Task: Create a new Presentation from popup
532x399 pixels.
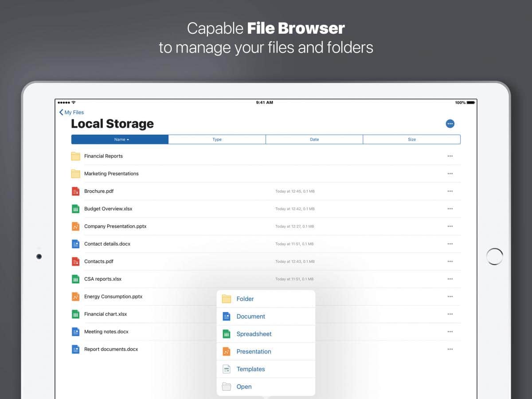Action: tap(254, 352)
